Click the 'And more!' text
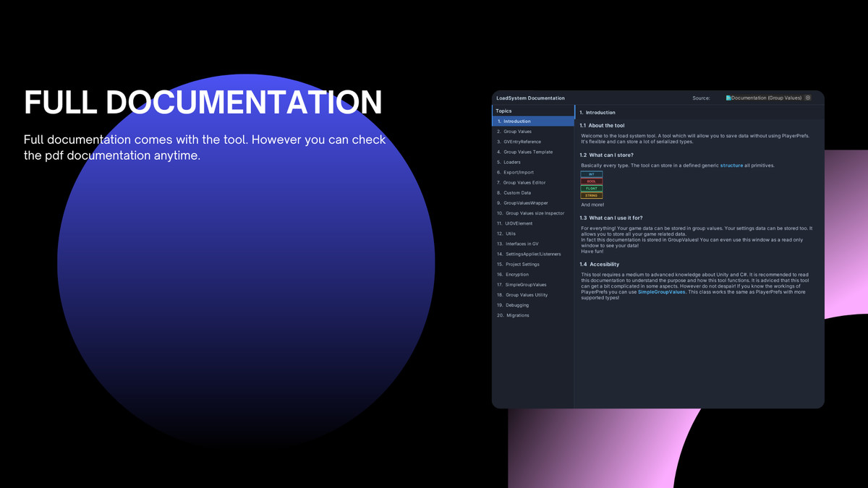This screenshot has height=488, width=868. (592, 205)
